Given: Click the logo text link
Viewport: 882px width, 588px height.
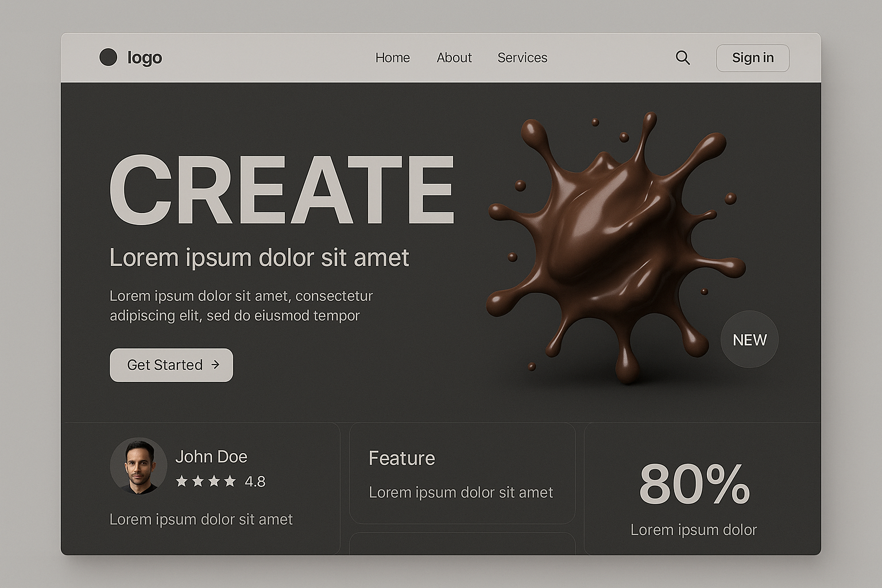Looking at the screenshot, I should (x=145, y=57).
